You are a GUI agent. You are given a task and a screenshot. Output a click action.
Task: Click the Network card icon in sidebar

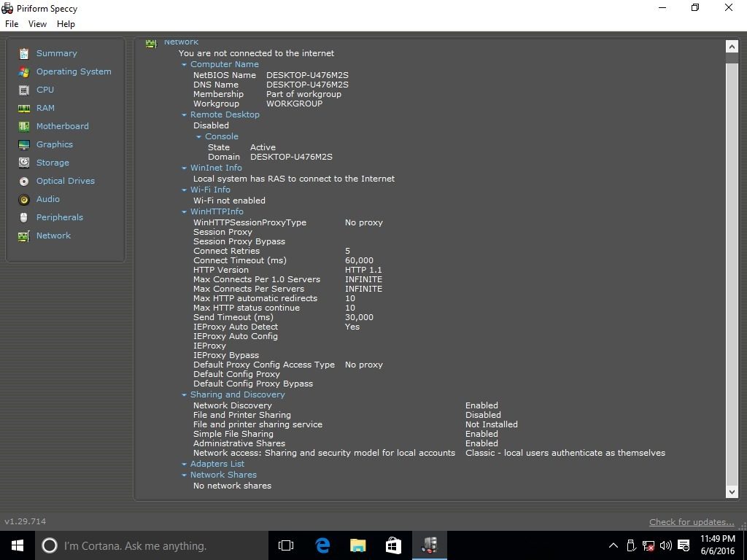coord(24,236)
